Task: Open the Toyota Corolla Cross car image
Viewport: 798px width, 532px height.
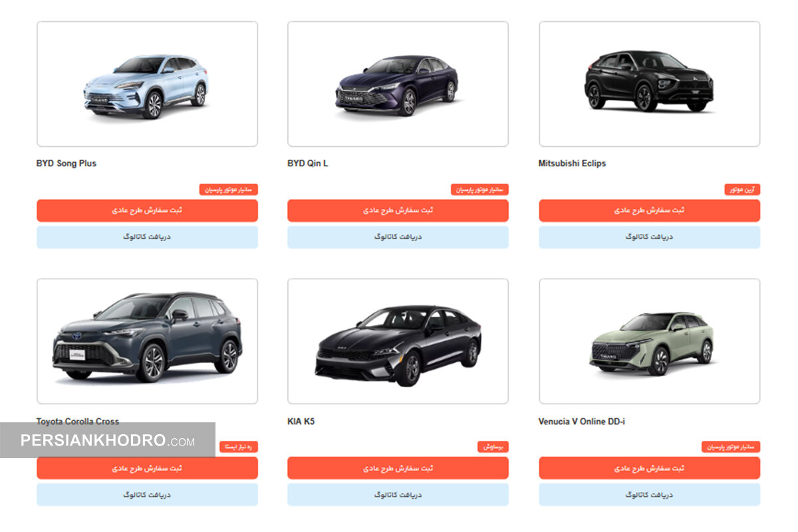Action: click(x=147, y=341)
